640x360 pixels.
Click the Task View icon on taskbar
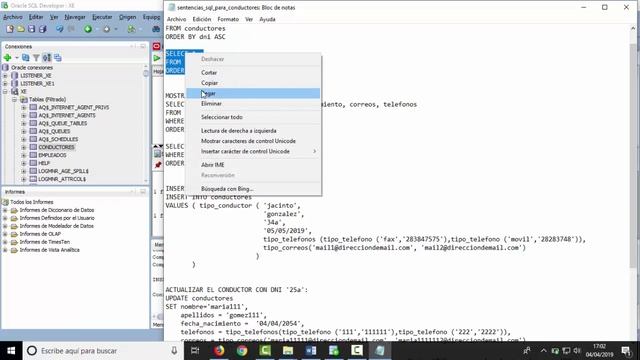click(x=195, y=351)
